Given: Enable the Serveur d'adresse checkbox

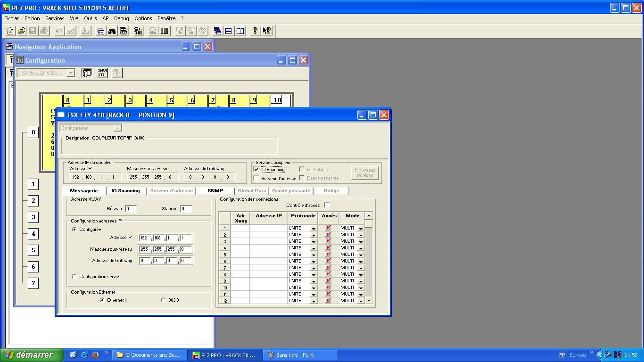Looking at the screenshot, I should 256,178.
